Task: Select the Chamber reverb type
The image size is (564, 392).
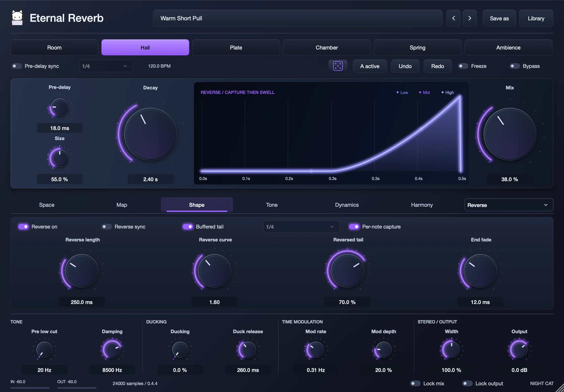Action: pyautogui.click(x=326, y=47)
